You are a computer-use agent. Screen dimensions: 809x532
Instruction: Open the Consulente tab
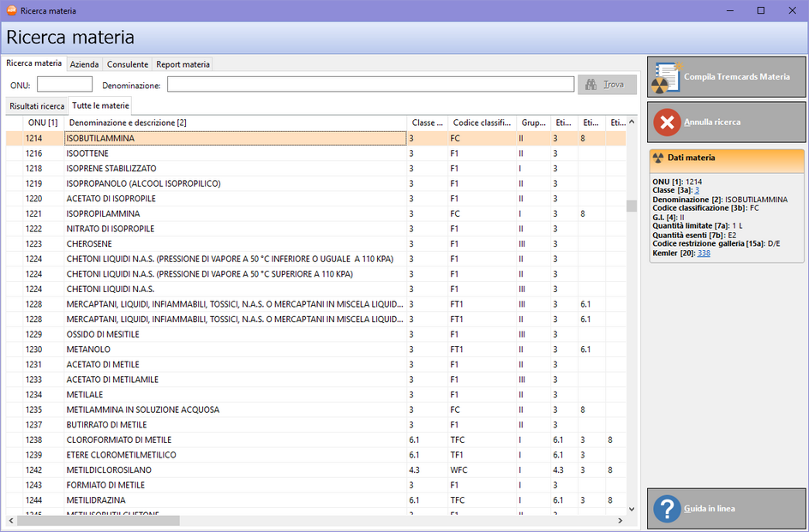click(x=127, y=64)
